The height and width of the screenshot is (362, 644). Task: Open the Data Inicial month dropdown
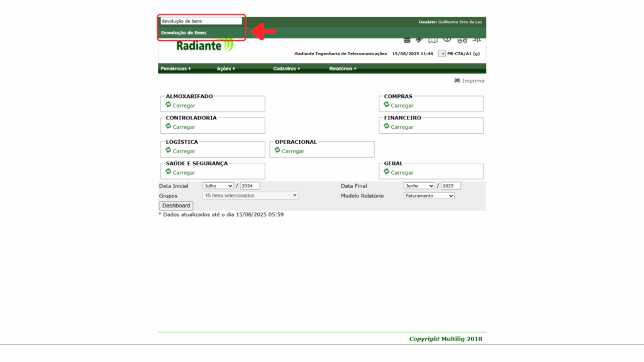(x=218, y=186)
